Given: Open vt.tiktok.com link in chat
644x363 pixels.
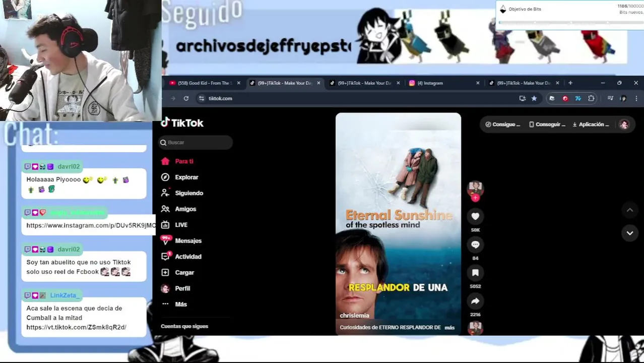Looking at the screenshot, I should click(x=76, y=327).
